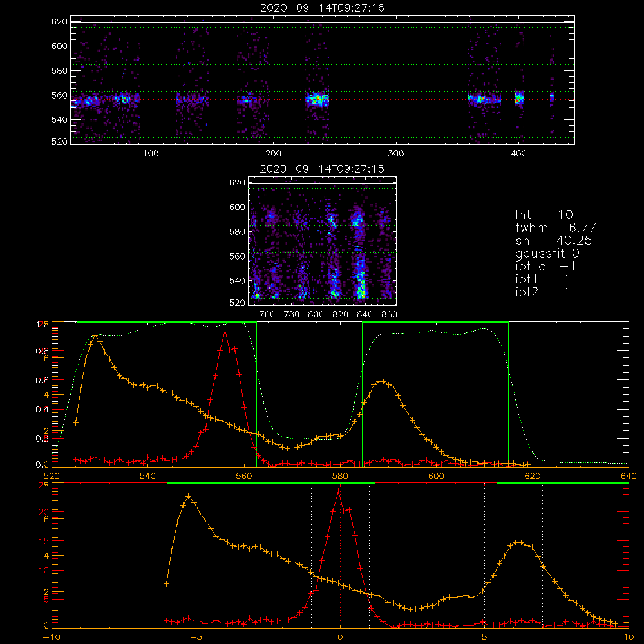This screenshot has width=644, height=644.
Task: Click x-axis label 800 on middle image
Action: [x=316, y=315]
